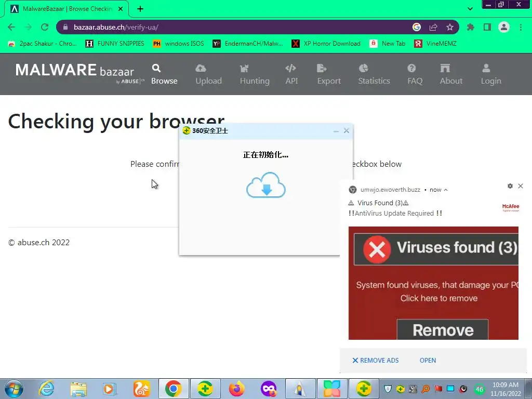
Task: Switch to Chrome in the taskbar
Action: pos(174,389)
